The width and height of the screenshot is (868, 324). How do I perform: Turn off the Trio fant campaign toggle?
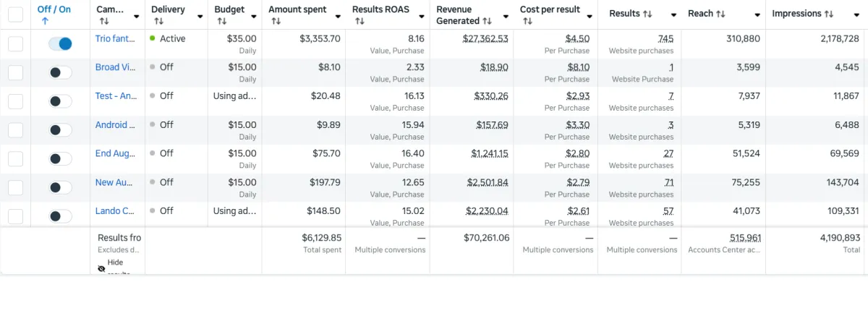[x=61, y=43]
